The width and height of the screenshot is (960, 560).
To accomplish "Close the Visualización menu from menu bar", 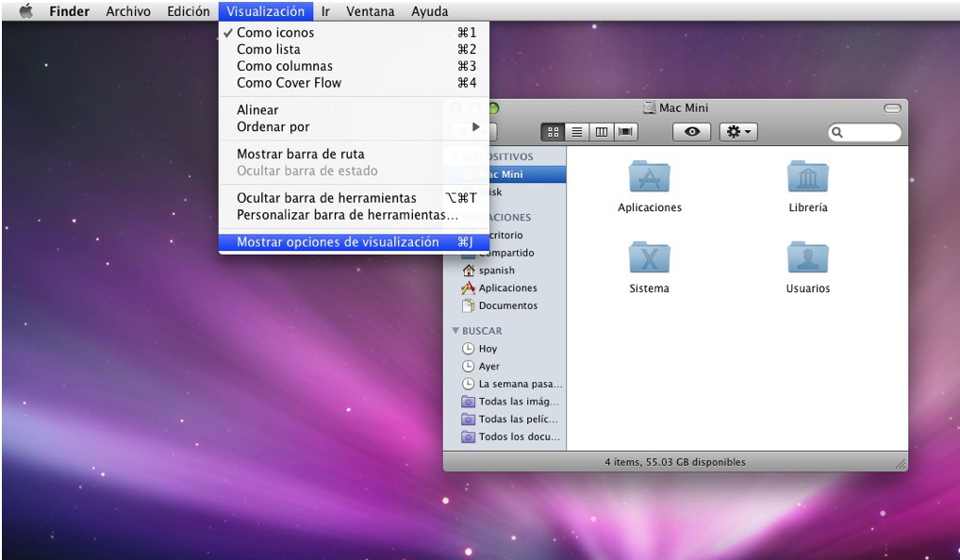I will [x=265, y=11].
